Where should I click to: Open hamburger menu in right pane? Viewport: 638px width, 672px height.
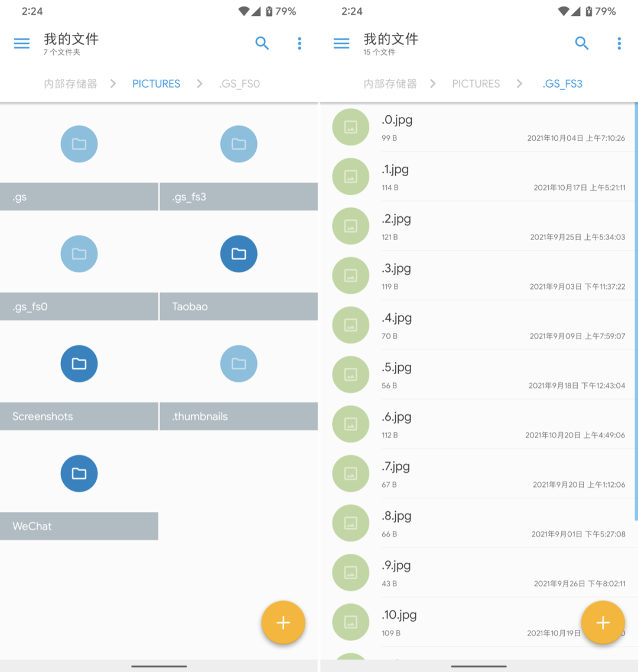tap(341, 44)
